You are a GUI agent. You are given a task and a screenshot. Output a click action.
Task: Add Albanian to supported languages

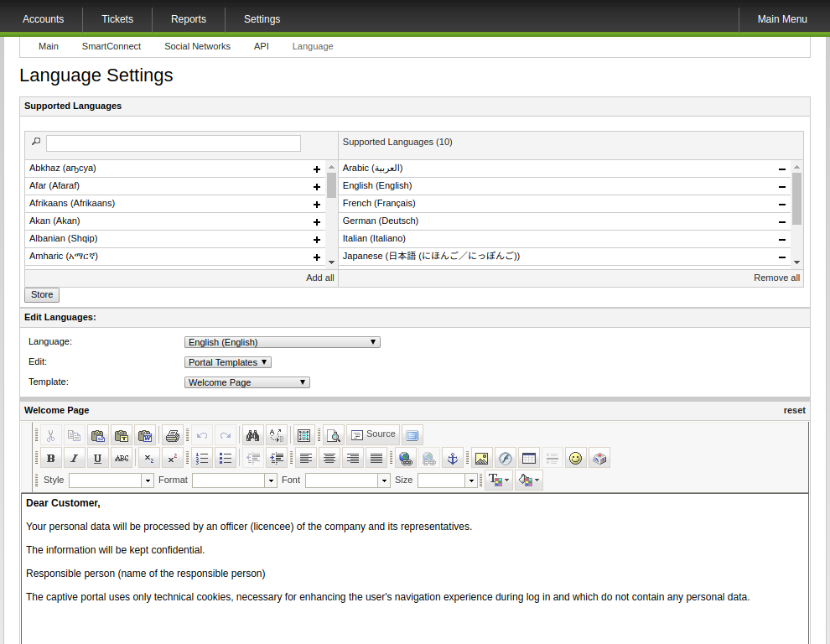[317, 240]
